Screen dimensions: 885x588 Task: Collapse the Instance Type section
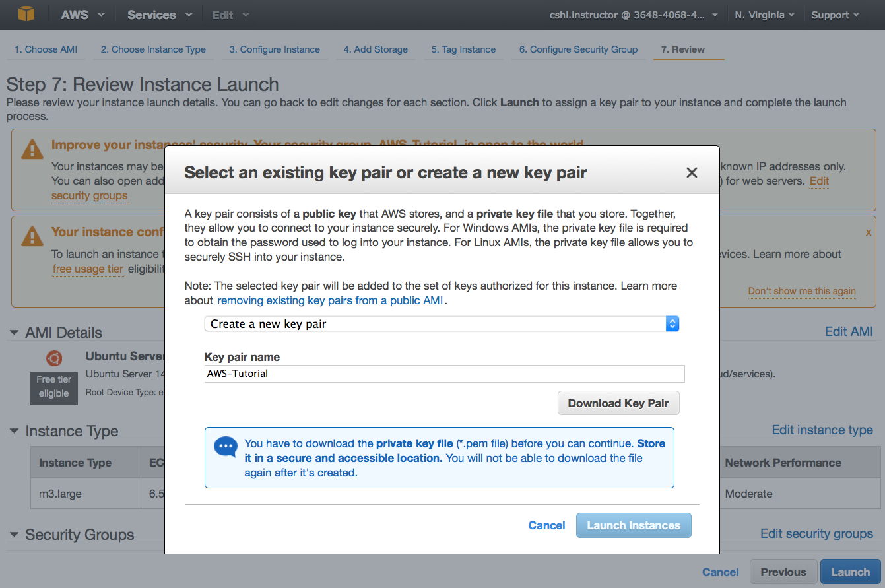pos(14,431)
